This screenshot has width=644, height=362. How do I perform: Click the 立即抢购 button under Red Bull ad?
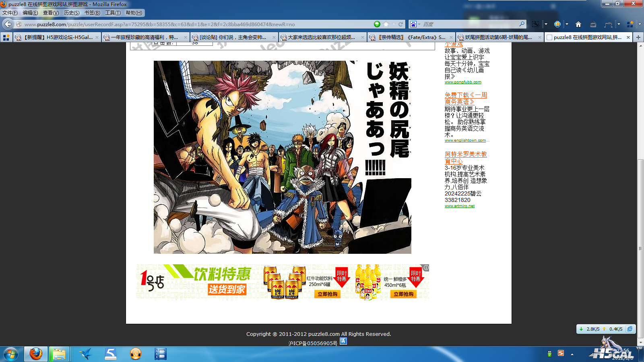(x=327, y=294)
